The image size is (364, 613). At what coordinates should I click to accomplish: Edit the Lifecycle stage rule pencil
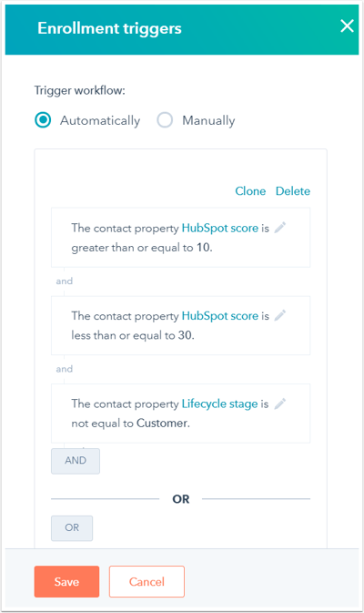tap(280, 404)
